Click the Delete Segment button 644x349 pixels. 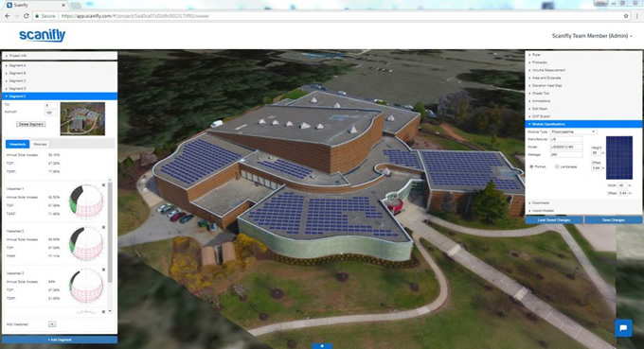[31, 124]
